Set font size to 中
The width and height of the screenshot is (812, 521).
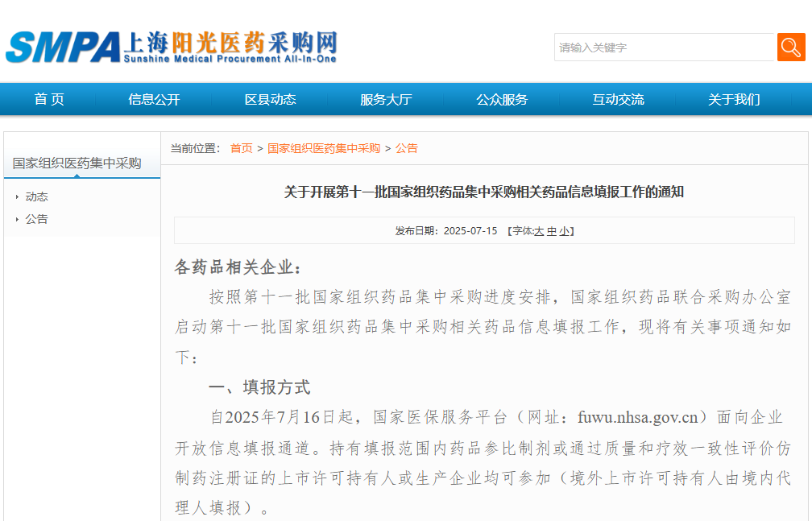[552, 231]
